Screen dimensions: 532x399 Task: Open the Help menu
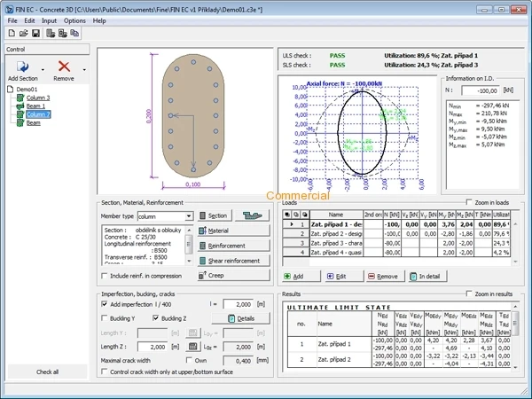coord(99,20)
